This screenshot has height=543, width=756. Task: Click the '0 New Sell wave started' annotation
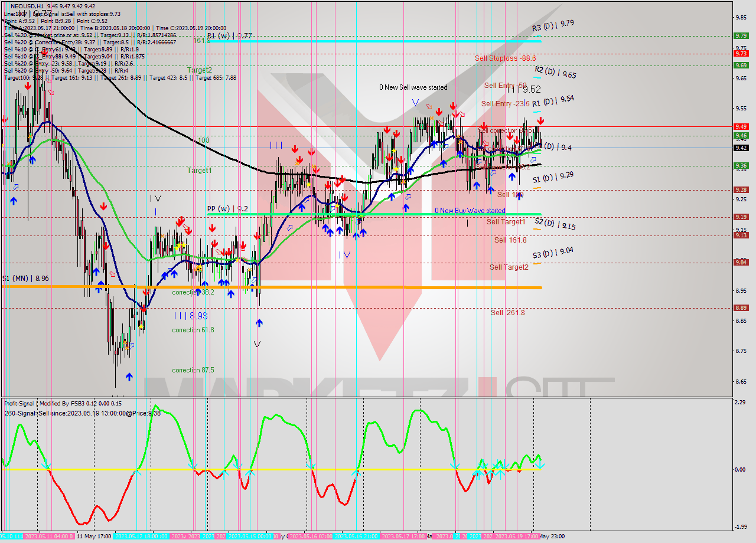click(413, 87)
